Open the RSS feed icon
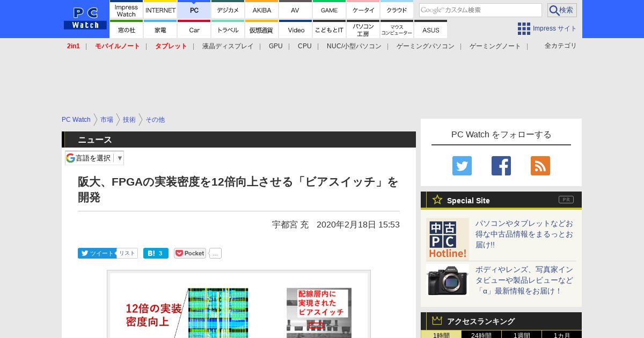 (x=540, y=166)
